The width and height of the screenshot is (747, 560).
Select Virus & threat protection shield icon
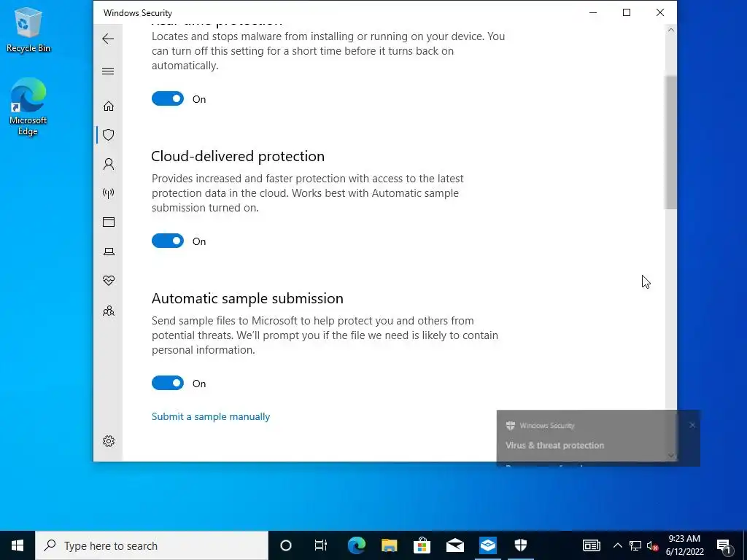click(x=109, y=135)
